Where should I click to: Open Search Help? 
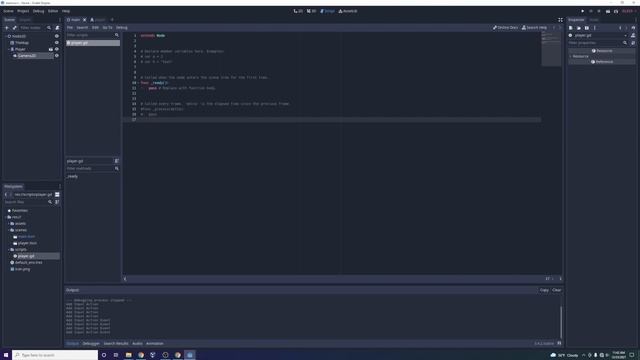[x=534, y=27]
